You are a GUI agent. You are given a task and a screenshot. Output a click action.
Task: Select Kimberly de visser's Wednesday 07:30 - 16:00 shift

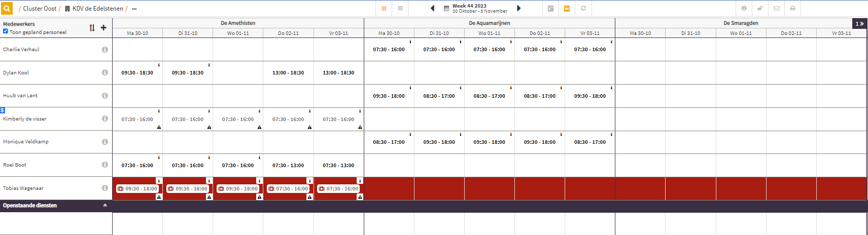tap(238, 120)
